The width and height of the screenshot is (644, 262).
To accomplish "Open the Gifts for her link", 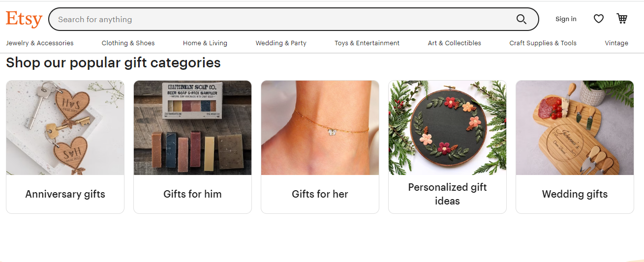I will pos(320,194).
